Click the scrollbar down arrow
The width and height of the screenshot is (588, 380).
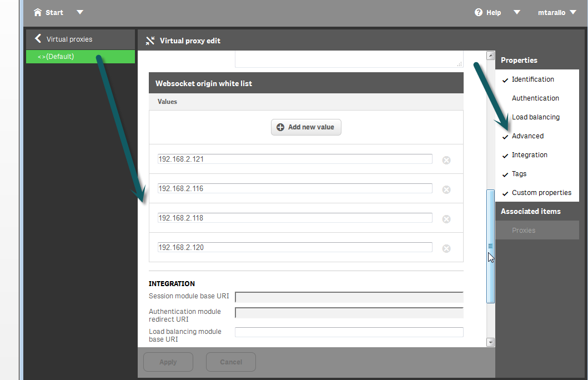(490, 342)
